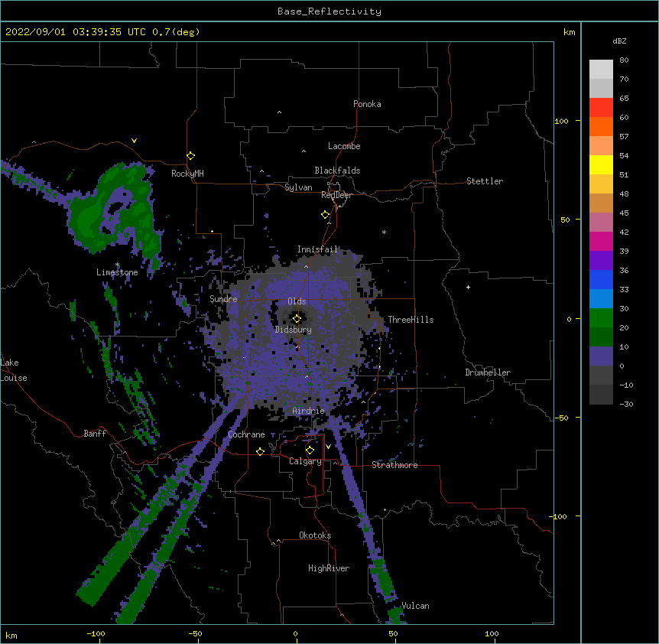Click the 0 tick on right vertical axis
Image resolution: width=659 pixels, height=644 pixels.
click(x=569, y=320)
